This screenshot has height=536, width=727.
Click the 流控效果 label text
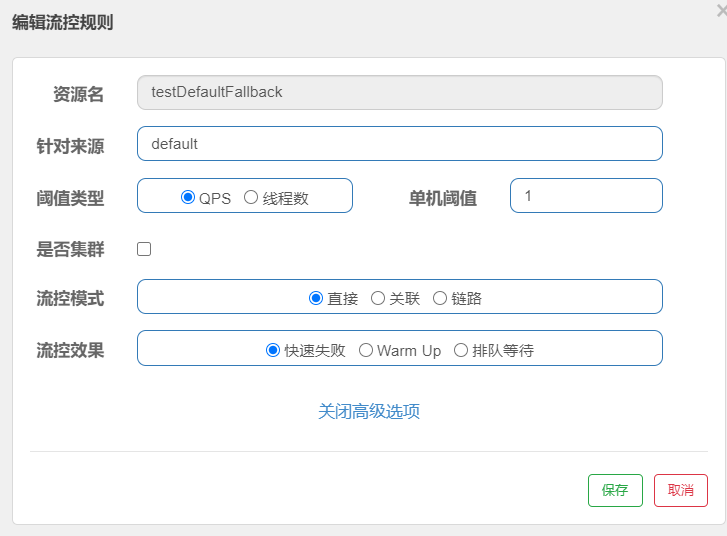tap(70, 350)
